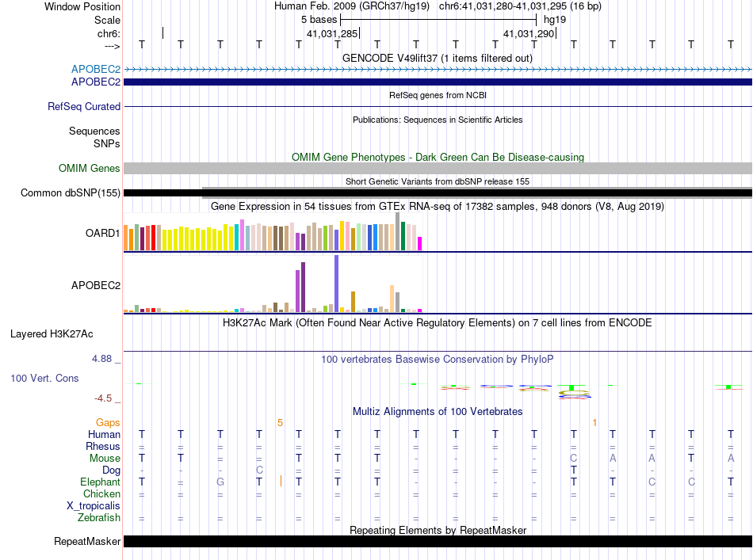Select the Elephant alignment row label
Image resolution: width=753 pixels, height=560 pixels.
100,482
